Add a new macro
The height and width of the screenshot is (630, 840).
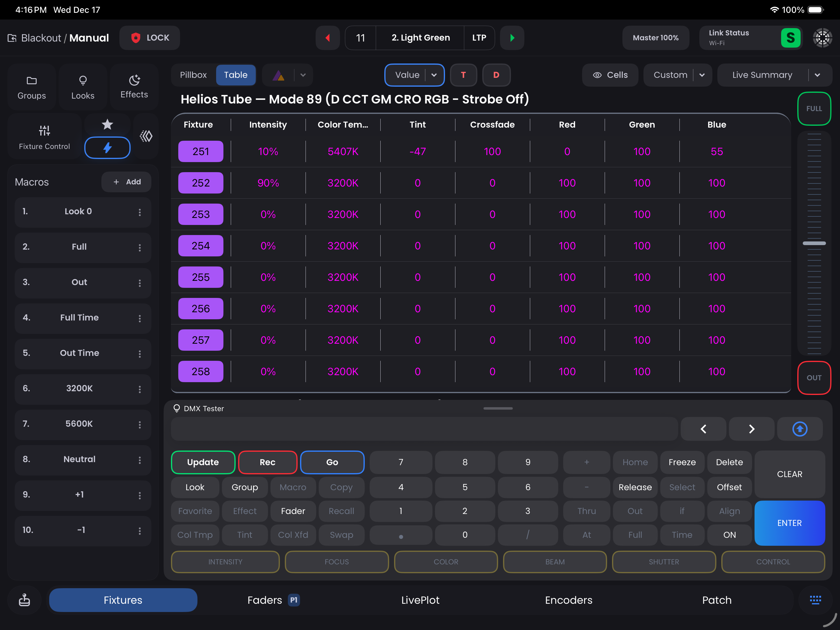[126, 182]
